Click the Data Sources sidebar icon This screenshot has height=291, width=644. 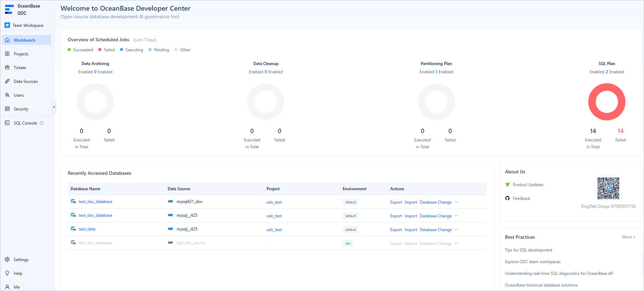click(x=7, y=82)
